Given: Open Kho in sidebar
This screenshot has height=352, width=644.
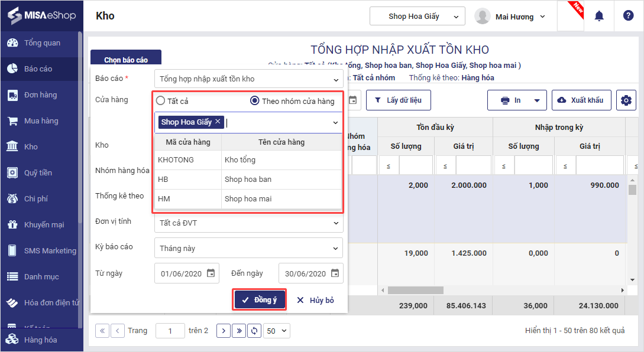Looking at the screenshot, I should point(40,146).
